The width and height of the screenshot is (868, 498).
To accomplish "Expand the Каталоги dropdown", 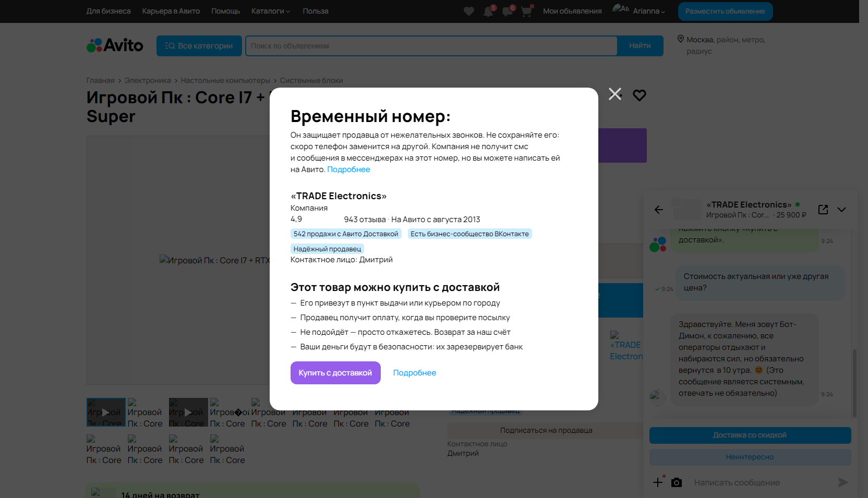I will coord(271,11).
